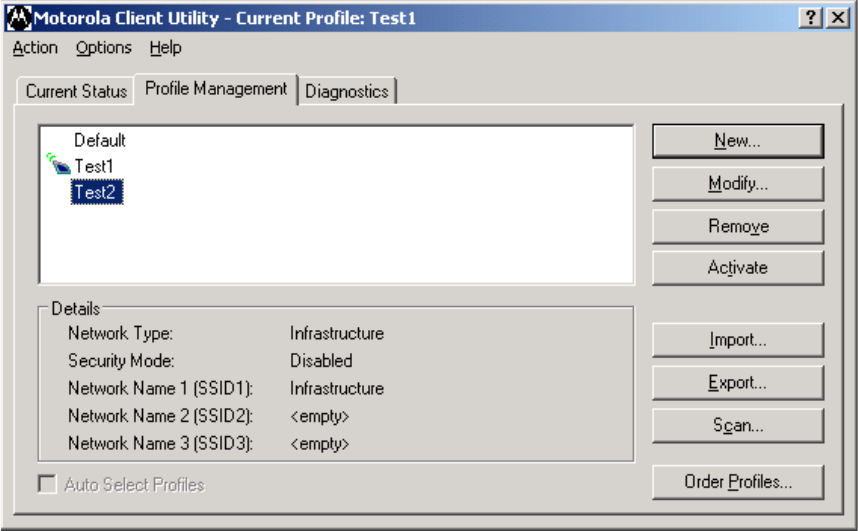Click the Details group box heading

tap(76, 309)
